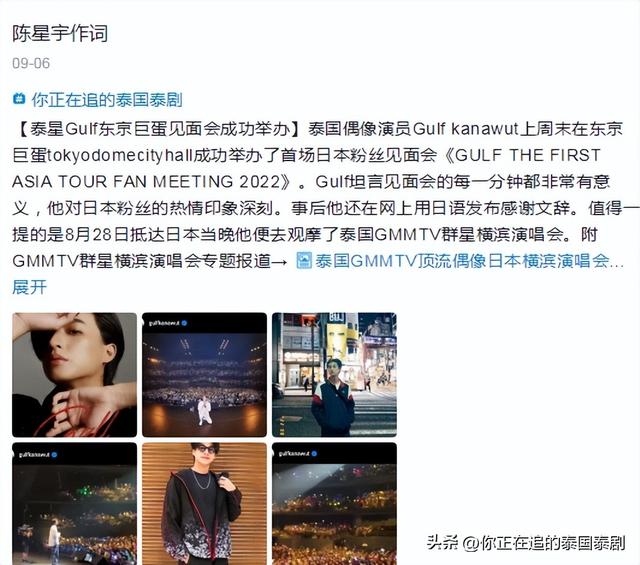The image size is (640, 565).
Task: Open the 陈星宇作词 author profile
Action: click(60, 33)
